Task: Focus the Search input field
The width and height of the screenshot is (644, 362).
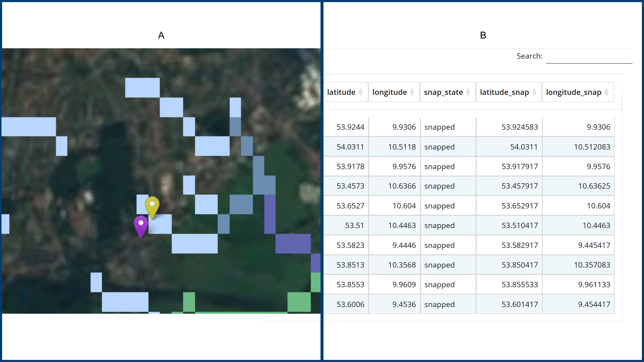Action: coord(589,57)
